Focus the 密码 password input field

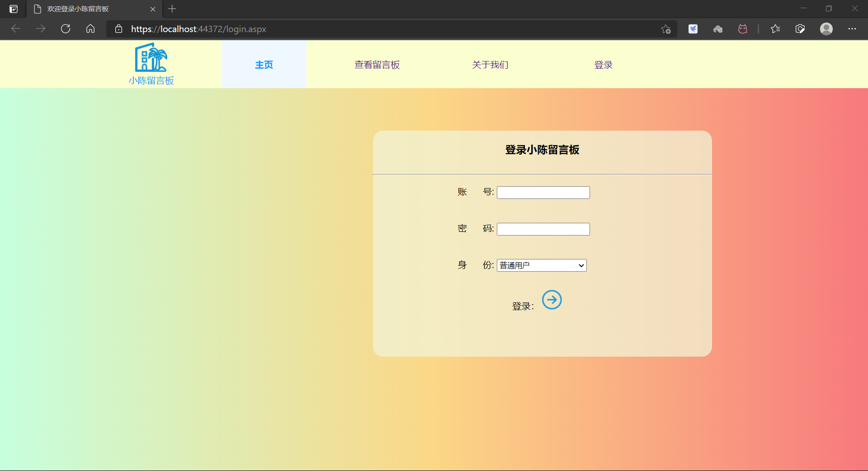(543, 229)
